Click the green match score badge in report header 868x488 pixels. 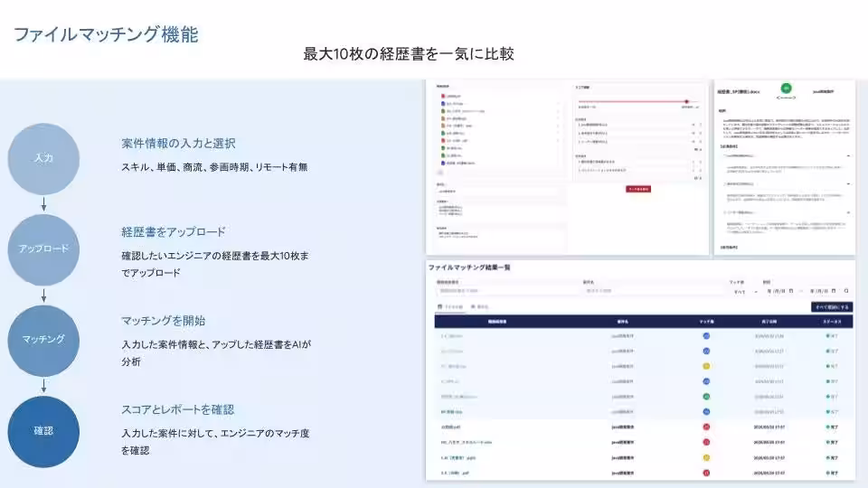point(786,88)
